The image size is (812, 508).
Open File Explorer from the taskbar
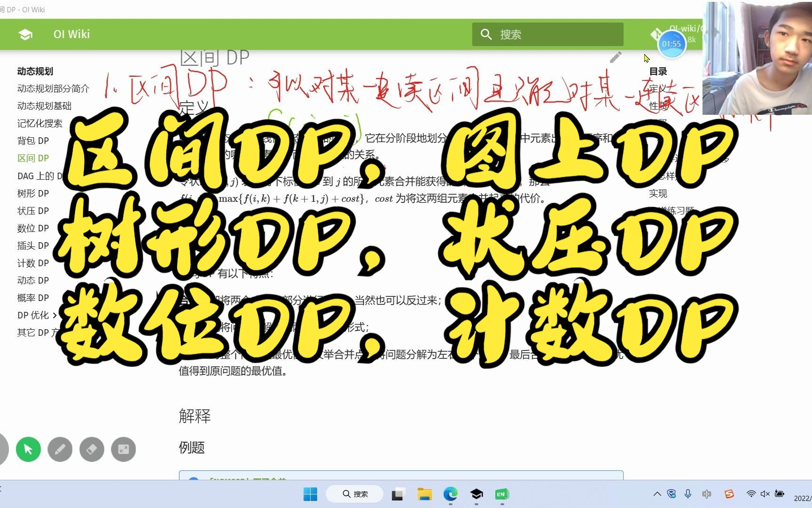(425, 494)
